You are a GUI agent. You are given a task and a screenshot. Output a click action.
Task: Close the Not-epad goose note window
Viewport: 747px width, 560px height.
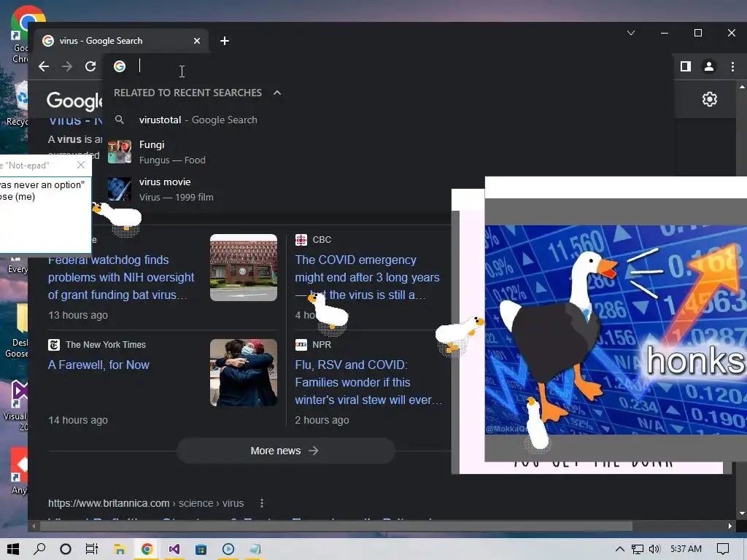(81, 165)
